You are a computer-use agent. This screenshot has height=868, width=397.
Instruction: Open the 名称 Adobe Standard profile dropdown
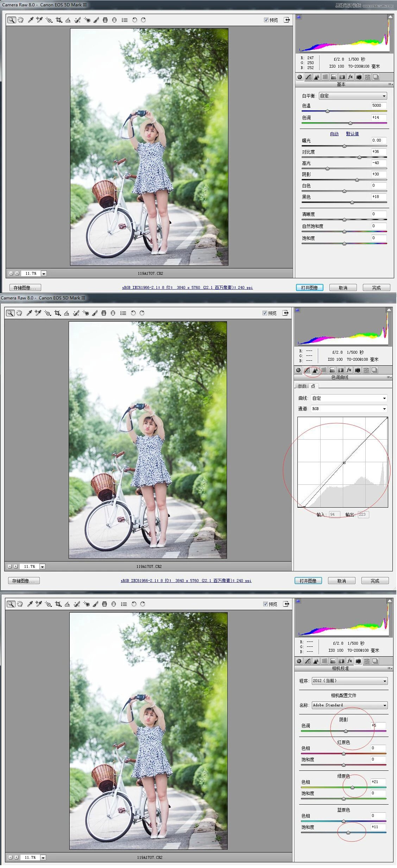[x=349, y=705]
